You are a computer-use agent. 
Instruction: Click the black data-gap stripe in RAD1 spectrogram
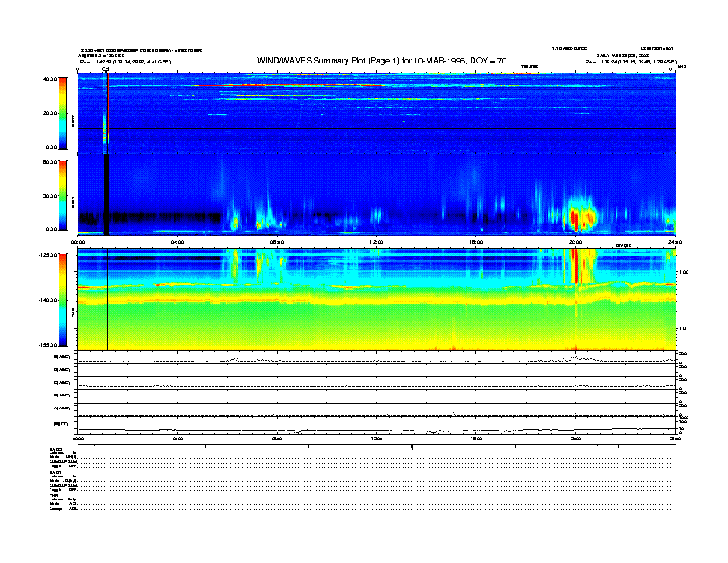107,194
